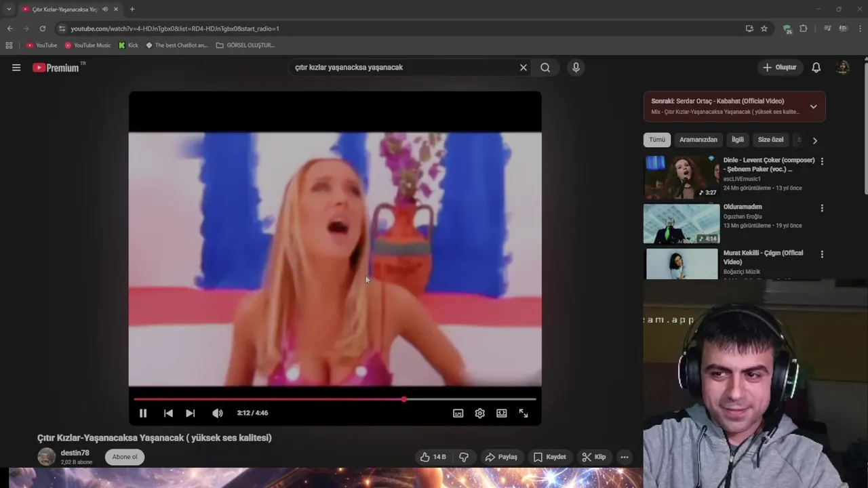
Task: Toggle theater mode in the player
Action: pos(502,413)
